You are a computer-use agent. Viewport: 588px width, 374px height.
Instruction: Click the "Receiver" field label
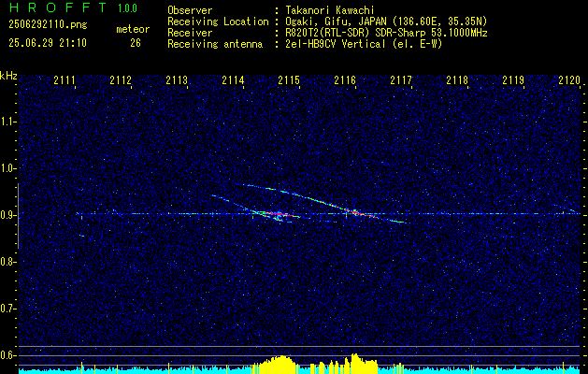coord(190,33)
